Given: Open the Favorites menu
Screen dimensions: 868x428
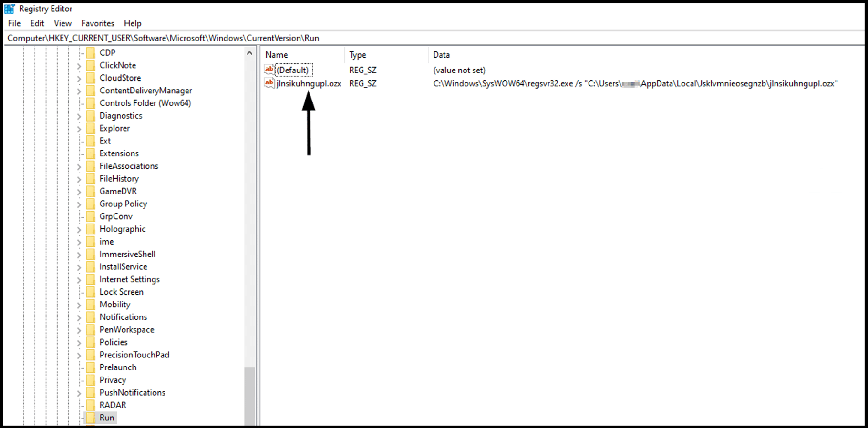Looking at the screenshot, I should coord(98,23).
